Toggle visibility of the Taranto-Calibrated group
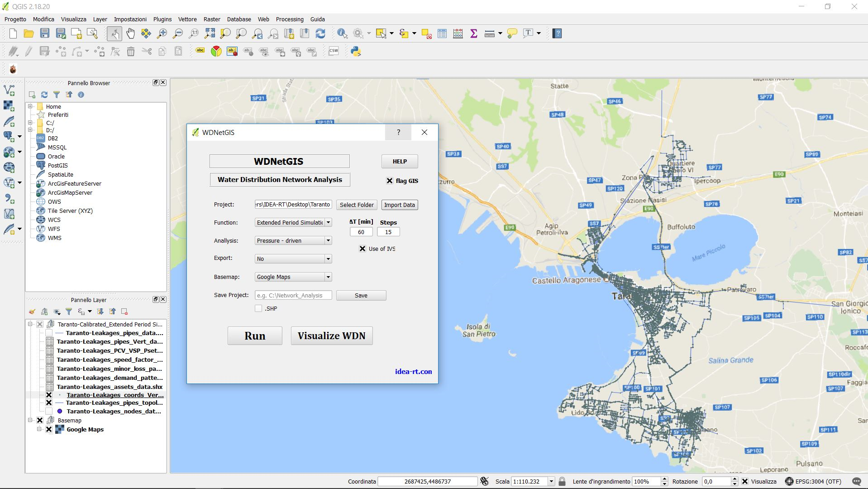The image size is (868, 489). tap(40, 324)
